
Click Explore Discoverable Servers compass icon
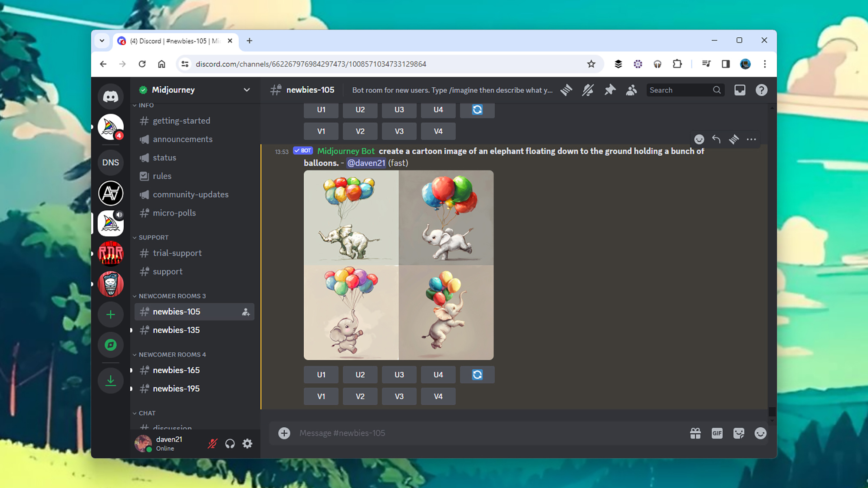coord(111,345)
